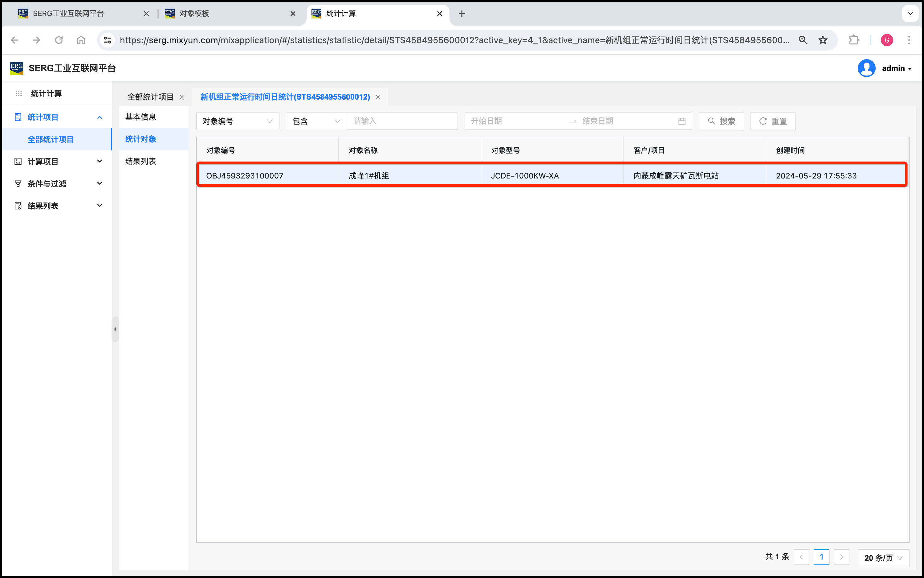The image size is (924, 578).
Task: Open the 20 条/页 page size selector
Action: [883, 558]
